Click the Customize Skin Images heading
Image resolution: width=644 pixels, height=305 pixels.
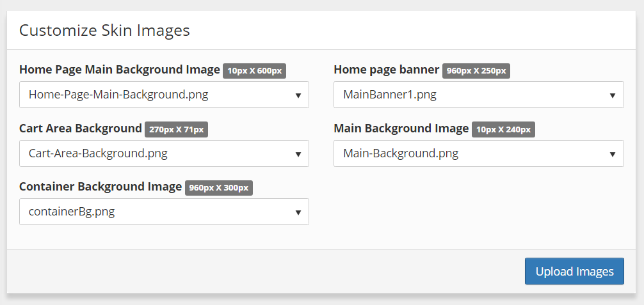pyautogui.click(x=104, y=31)
